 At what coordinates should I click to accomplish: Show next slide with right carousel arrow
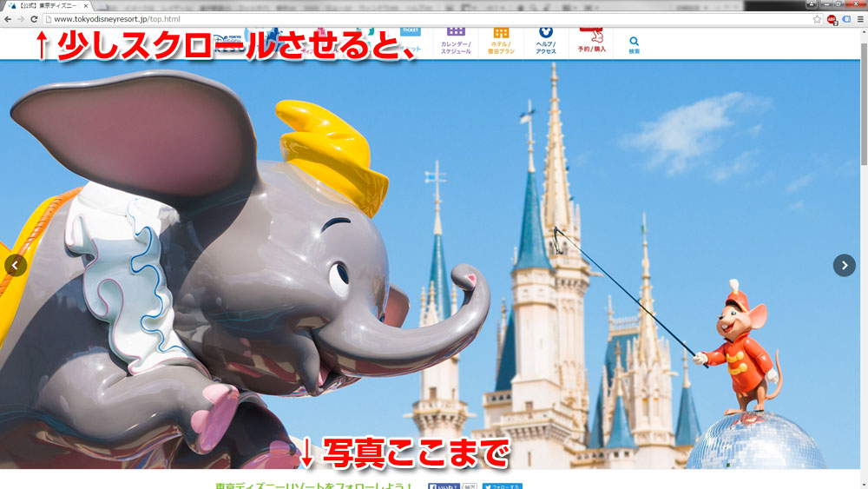point(845,265)
